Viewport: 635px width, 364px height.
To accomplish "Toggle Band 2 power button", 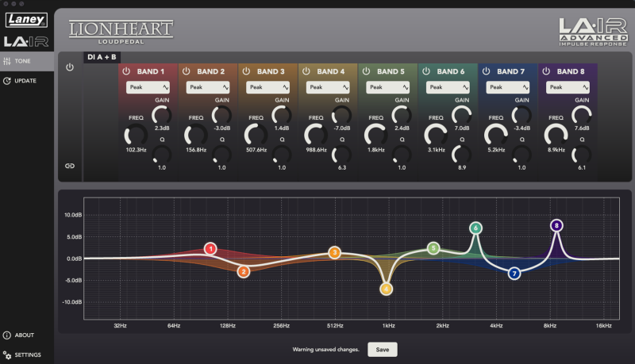I will click(187, 71).
